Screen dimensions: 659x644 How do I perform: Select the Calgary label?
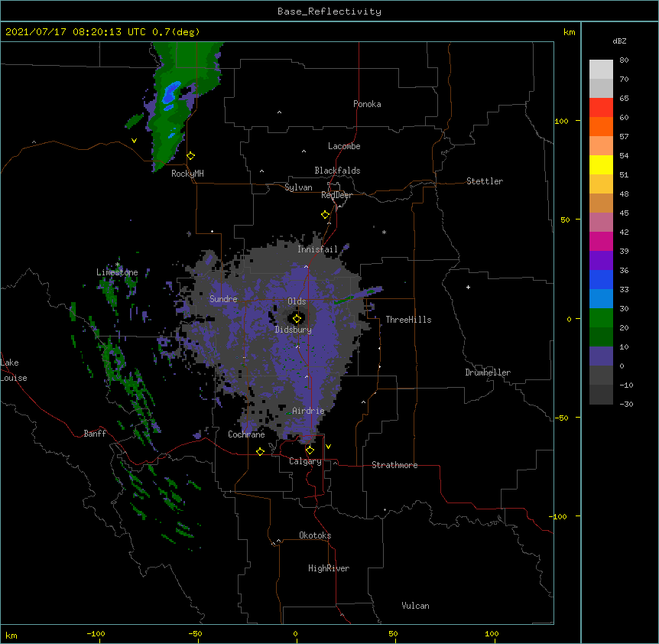306,461
